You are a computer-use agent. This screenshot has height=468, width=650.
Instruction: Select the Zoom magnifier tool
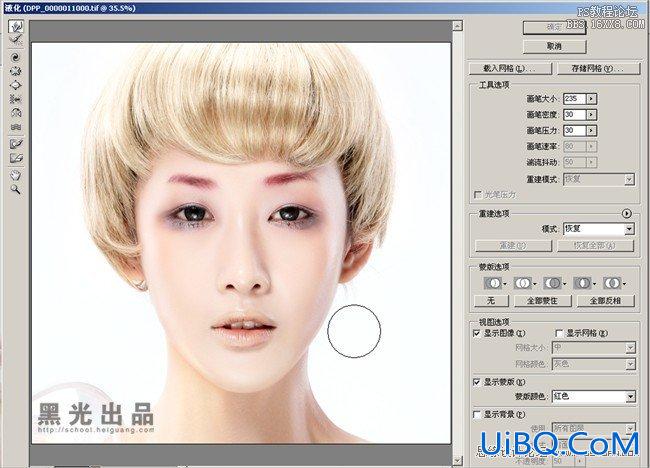tap(16, 190)
